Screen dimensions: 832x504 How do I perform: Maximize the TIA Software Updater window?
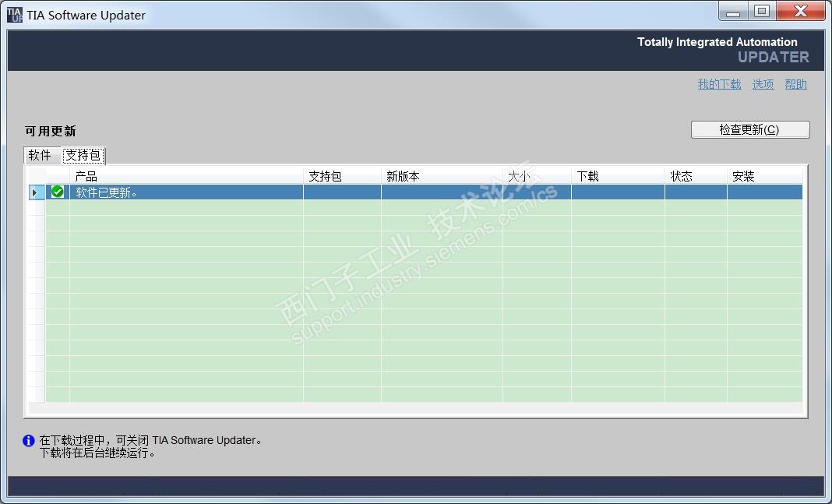click(x=762, y=11)
